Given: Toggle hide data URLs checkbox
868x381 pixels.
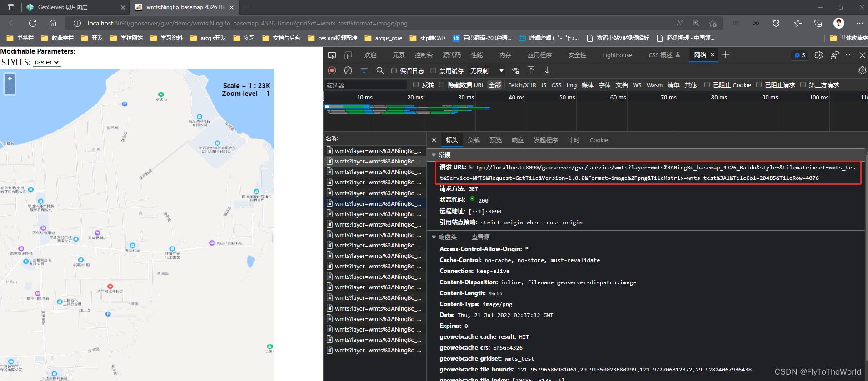Looking at the screenshot, I should (442, 84).
